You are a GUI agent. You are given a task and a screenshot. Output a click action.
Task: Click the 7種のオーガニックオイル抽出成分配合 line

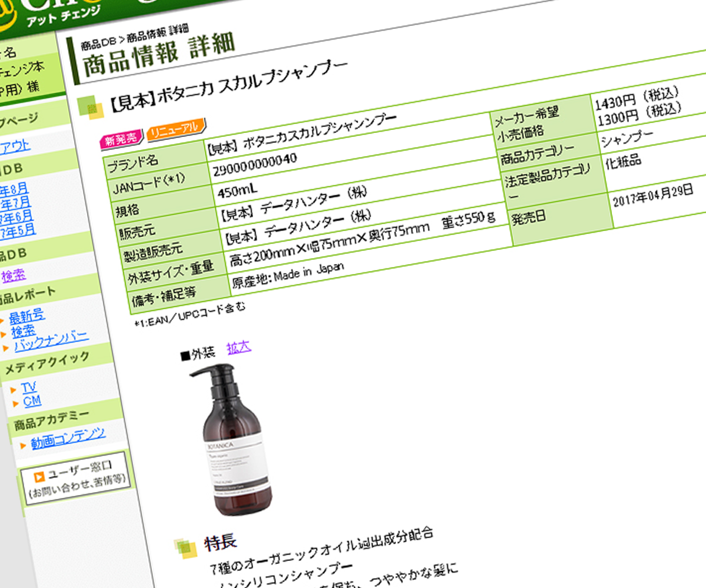[323, 552]
